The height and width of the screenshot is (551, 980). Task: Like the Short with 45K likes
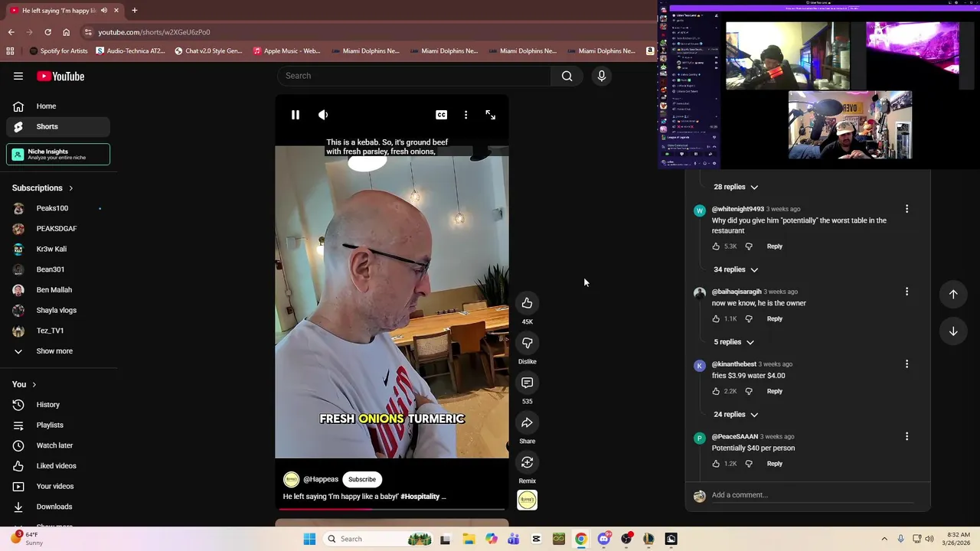point(527,303)
